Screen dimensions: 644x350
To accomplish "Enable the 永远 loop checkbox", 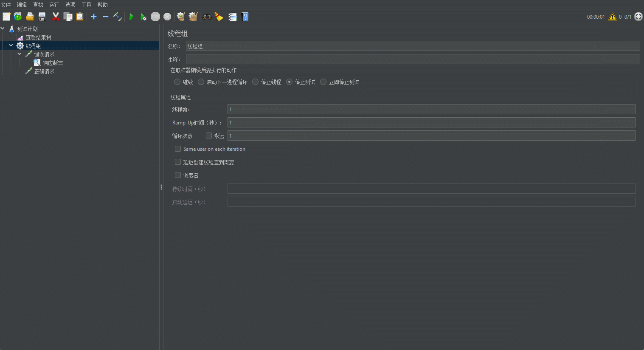I will pyautogui.click(x=209, y=136).
